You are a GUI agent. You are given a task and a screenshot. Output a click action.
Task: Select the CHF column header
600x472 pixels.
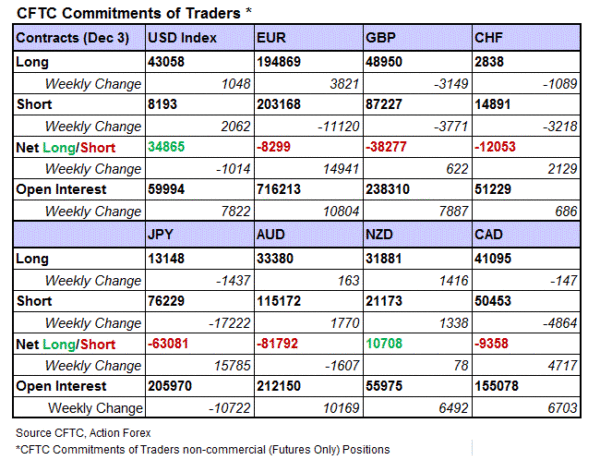pos(490,40)
